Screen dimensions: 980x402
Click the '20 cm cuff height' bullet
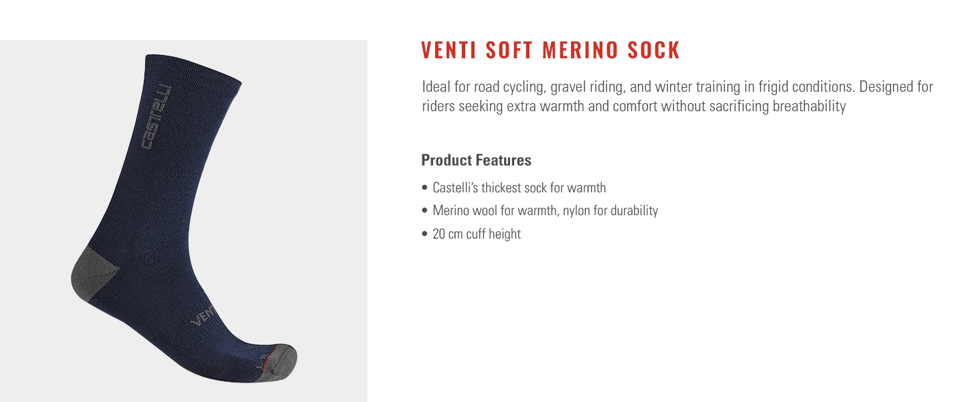(471, 234)
